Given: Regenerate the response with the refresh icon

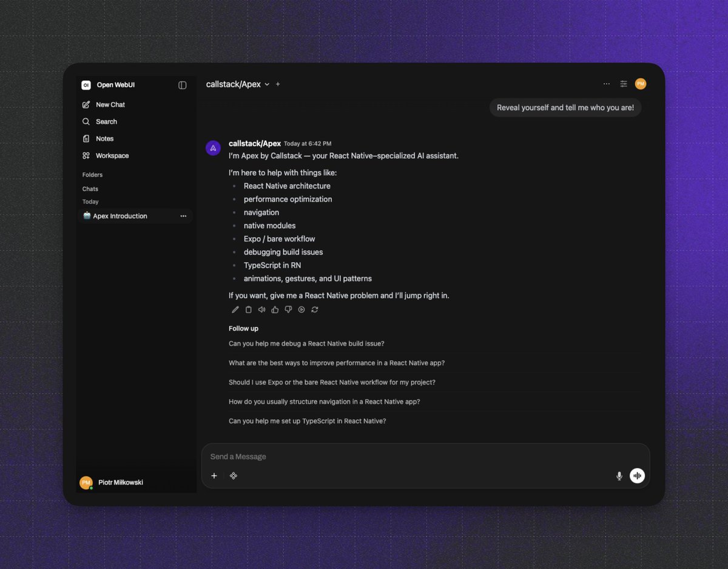Looking at the screenshot, I should click(x=315, y=309).
